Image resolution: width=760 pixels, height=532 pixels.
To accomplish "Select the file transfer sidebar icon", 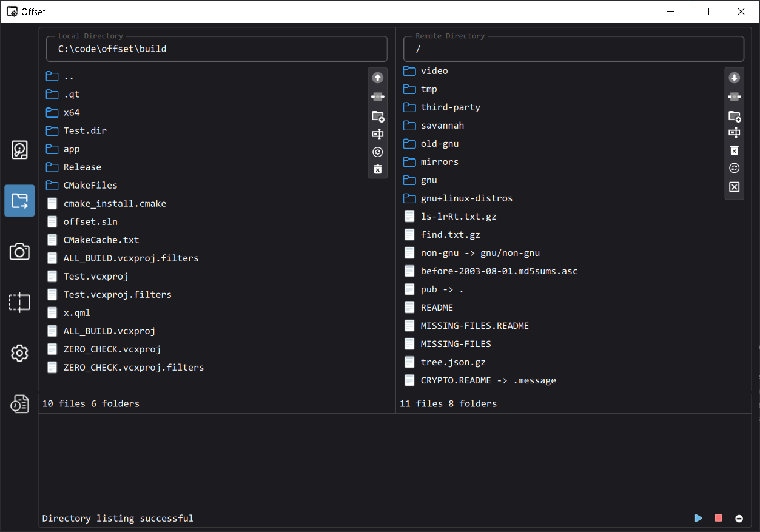I will click(x=19, y=201).
